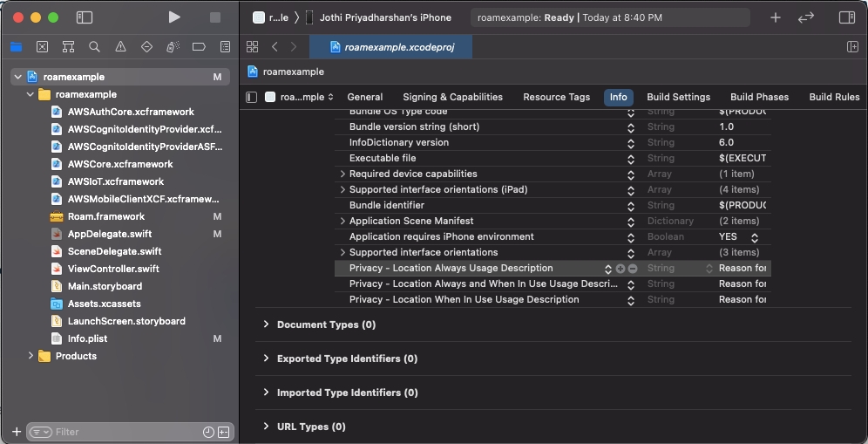This screenshot has width=868, height=444.
Task: Expand the URL Types section
Action: coord(267,427)
